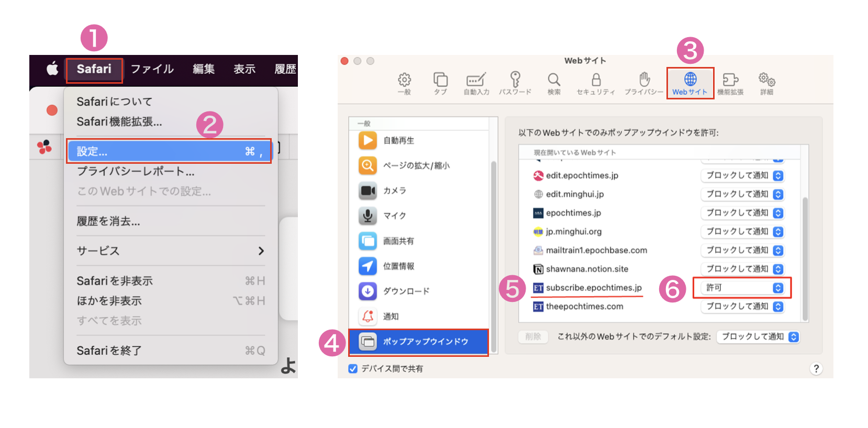Open the 編集 menu
The image size is (868, 428).
tap(204, 69)
